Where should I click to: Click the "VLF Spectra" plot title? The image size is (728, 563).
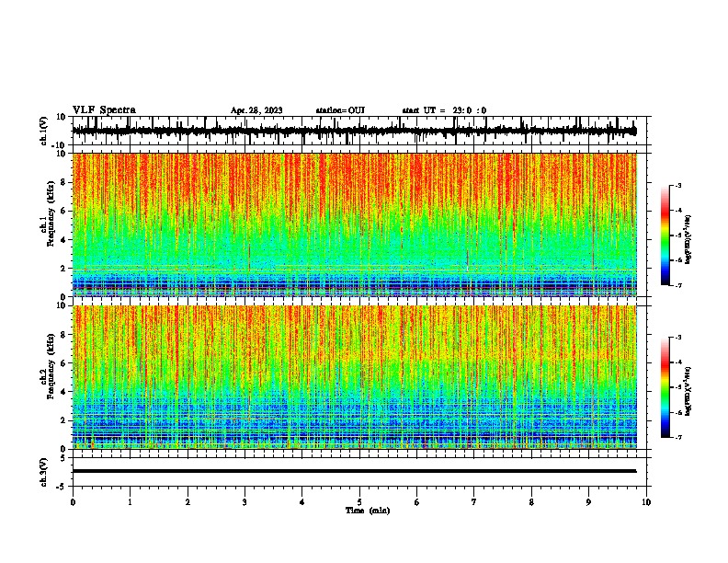click(104, 110)
